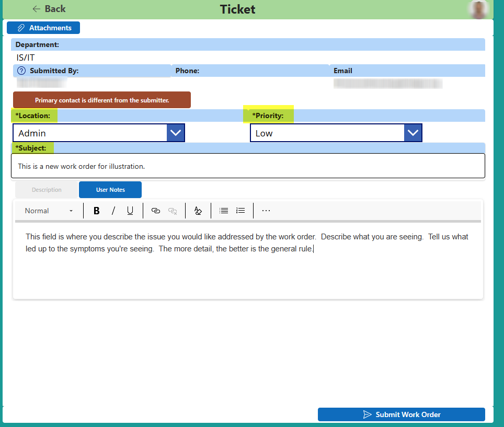Click the clear formatting icon
The height and width of the screenshot is (427, 504).
[198, 211]
